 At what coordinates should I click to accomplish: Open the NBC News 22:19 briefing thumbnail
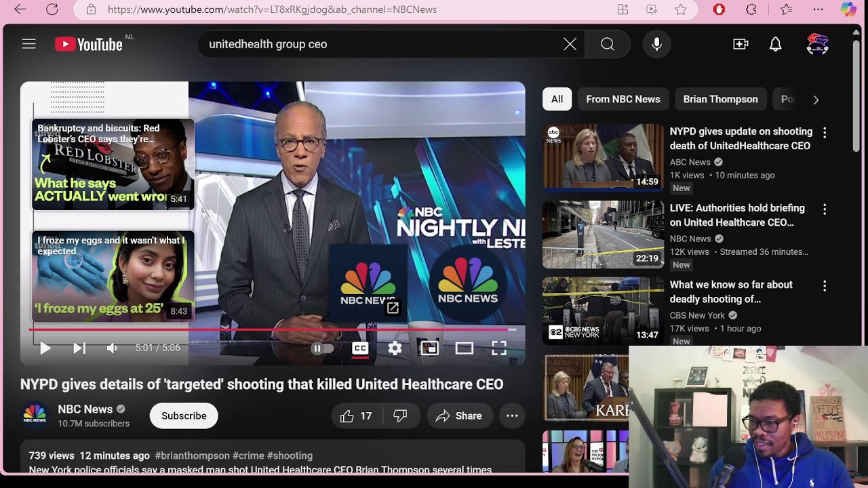click(x=604, y=234)
